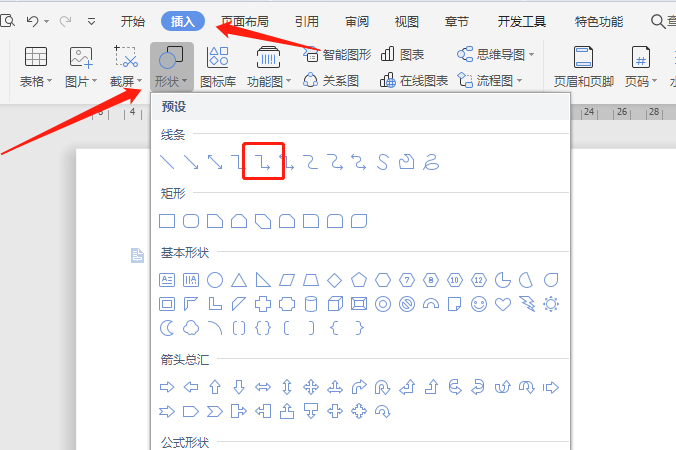The image size is (676, 450).
Task: Click the redo arrow icon
Action: pyautogui.click(x=65, y=21)
